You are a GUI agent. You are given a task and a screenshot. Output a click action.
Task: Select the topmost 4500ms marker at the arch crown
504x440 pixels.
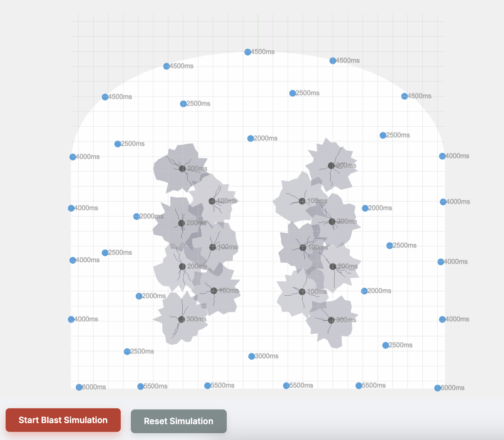click(x=248, y=52)
